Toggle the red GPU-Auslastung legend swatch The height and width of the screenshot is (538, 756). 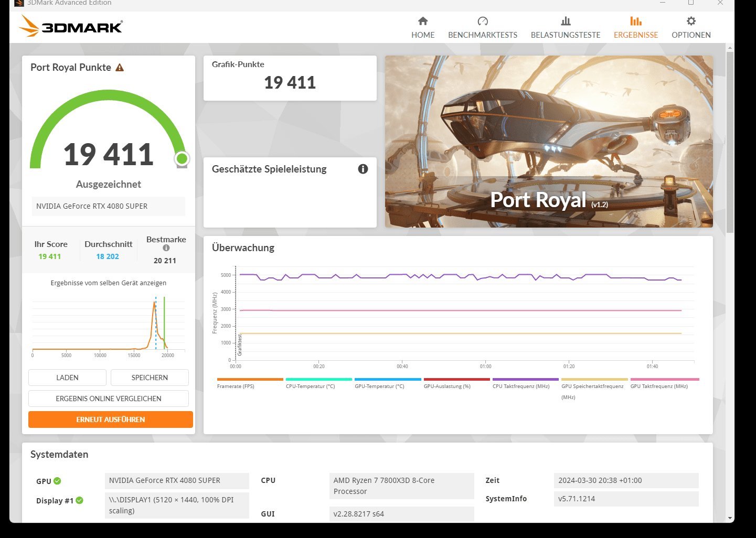457,379
